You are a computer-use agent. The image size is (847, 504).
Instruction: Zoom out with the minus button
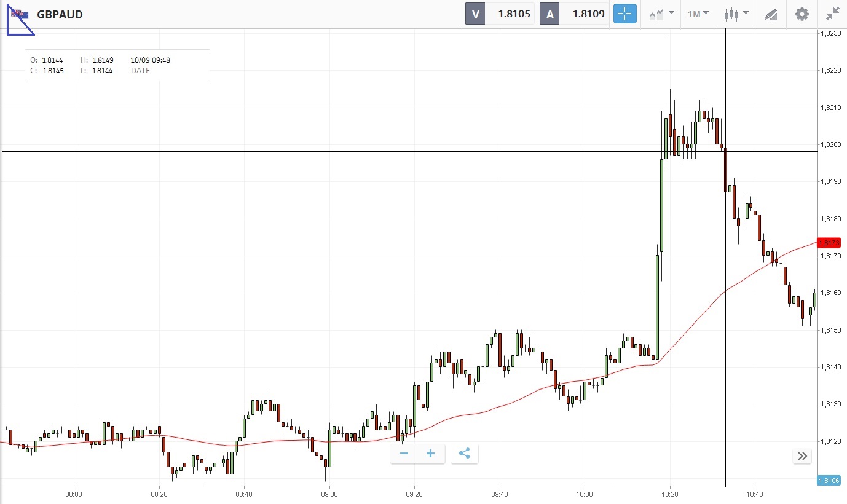(404, 454)
